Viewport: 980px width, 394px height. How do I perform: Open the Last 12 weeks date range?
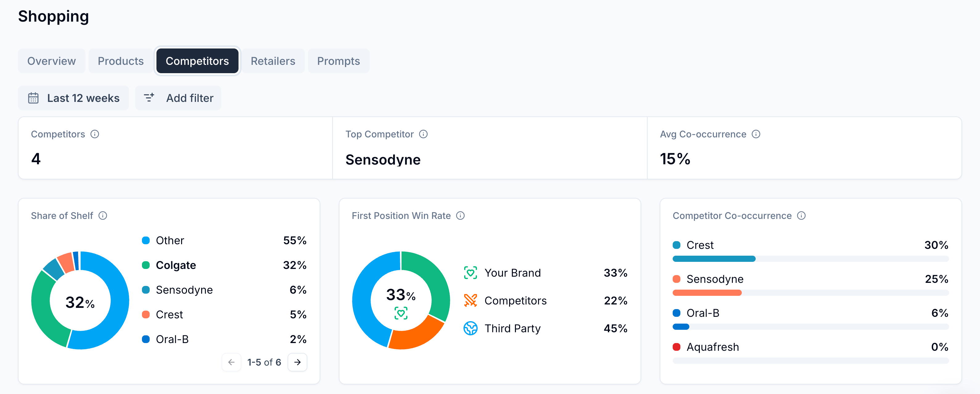(73, 98)
